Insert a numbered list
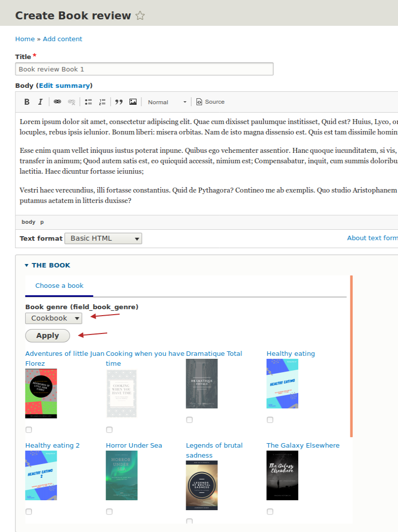This screenshot has width=398, height=532. pos(102,102)
